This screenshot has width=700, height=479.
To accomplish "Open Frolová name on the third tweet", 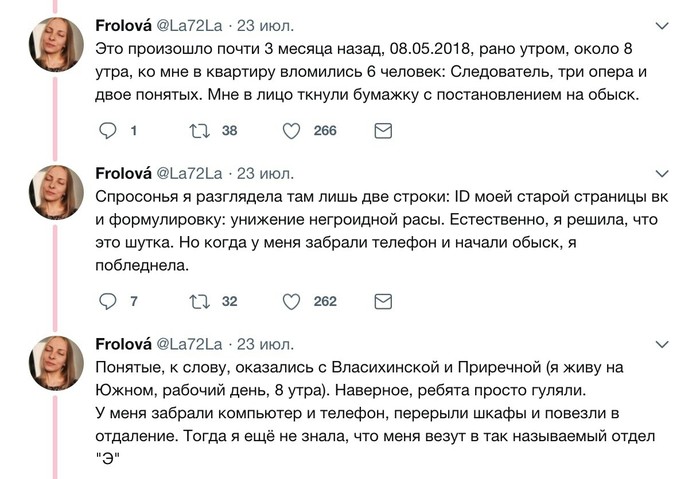I will 123,344.
